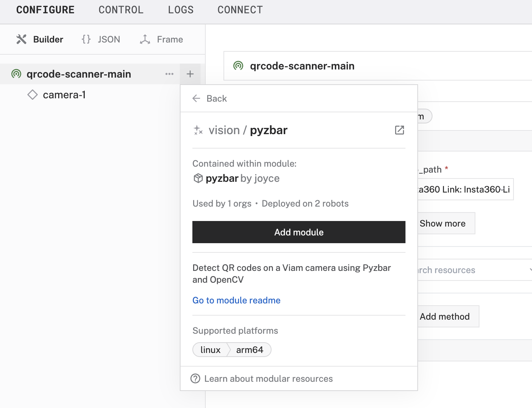Viewport: 532px width, 408px height.
Task: Click 'Used by 1 orgs' text
Action: point(222,203)
